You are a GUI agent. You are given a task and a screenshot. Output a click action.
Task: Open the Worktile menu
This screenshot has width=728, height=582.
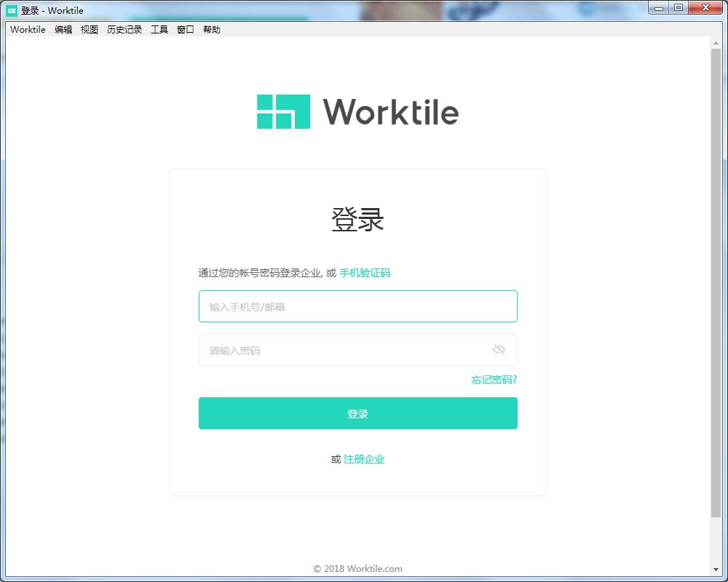[x=28, y=30]
